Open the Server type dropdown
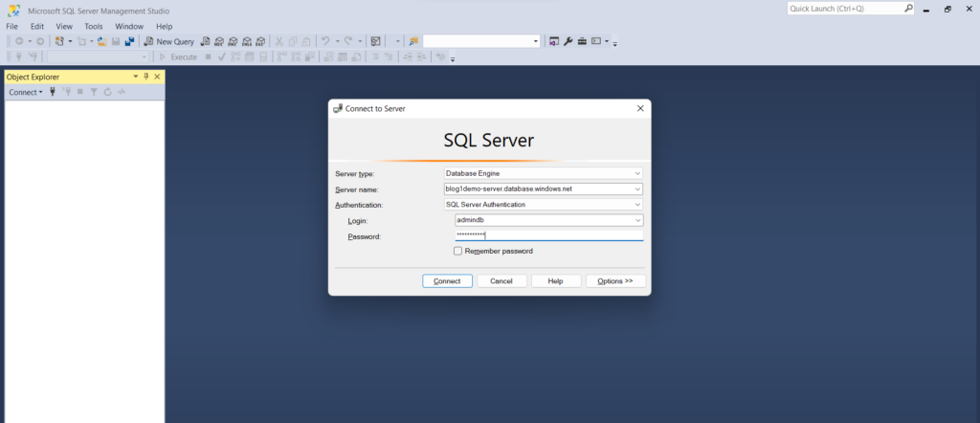This screenshot has height=423, width=980. [x=637, y=173]
